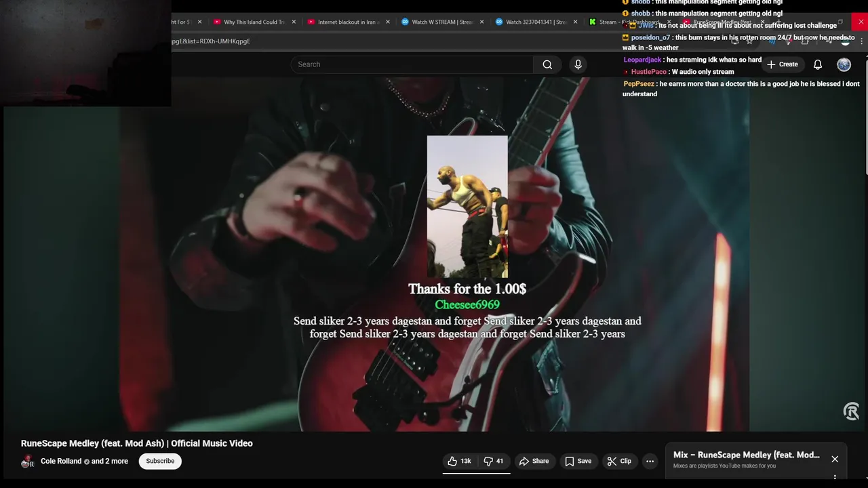This screenshot has width=868, height=488.
Task: Click PepPseez chat username
Action: pos(639,84)
